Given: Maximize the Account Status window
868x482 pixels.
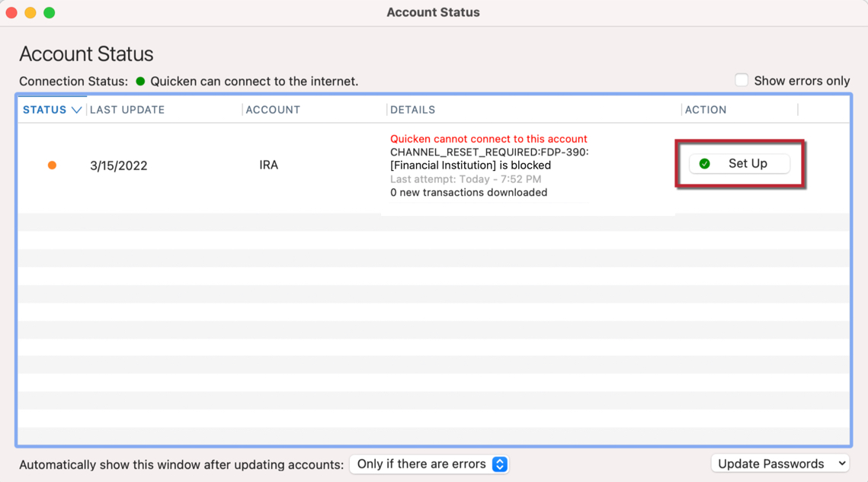Looking at the screenshot, I should (50, 13).
